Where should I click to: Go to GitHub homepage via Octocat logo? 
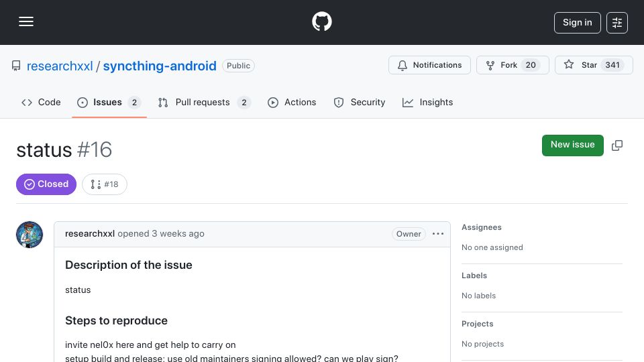(321, 21)
